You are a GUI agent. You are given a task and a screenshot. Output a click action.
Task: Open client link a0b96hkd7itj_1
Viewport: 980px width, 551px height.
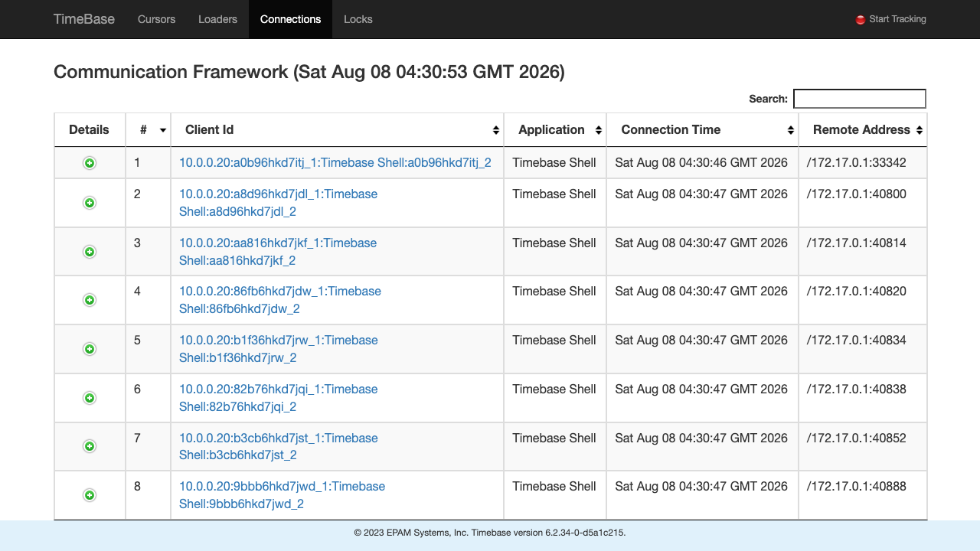point(335,162)
